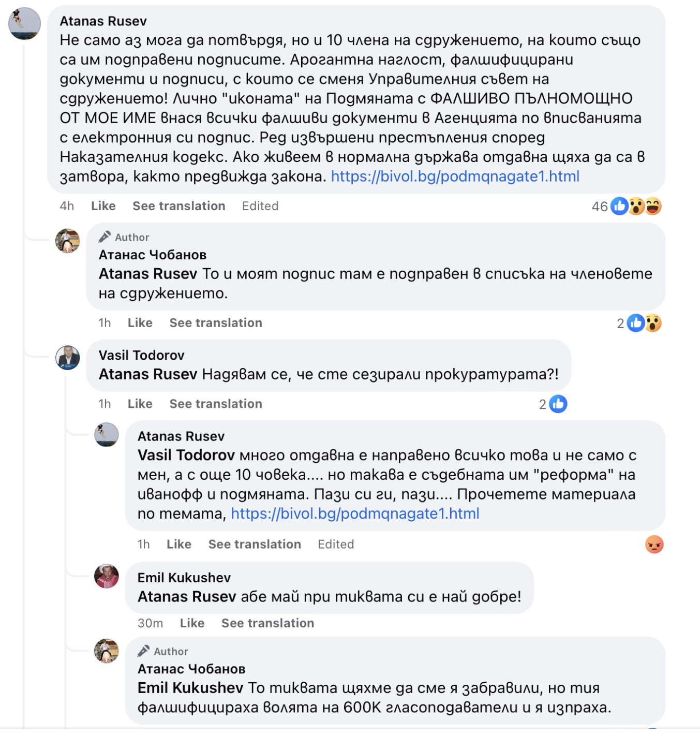Like Atanas Rusev's top comment
The image size is (700, 735).
103,206
